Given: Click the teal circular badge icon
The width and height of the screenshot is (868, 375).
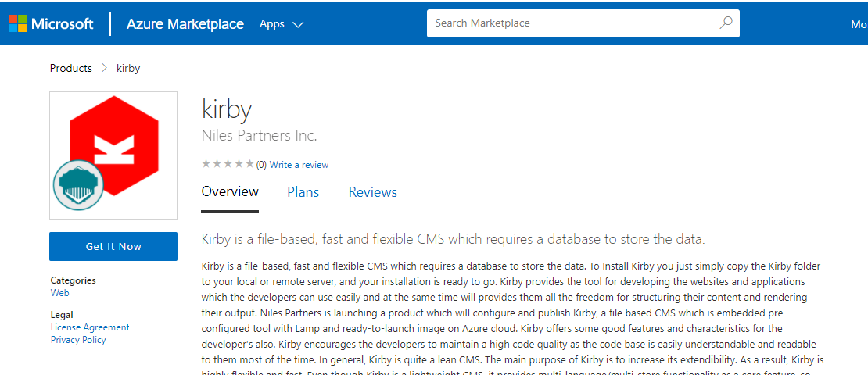Looking at the screenshot, I should pos(78,185).
